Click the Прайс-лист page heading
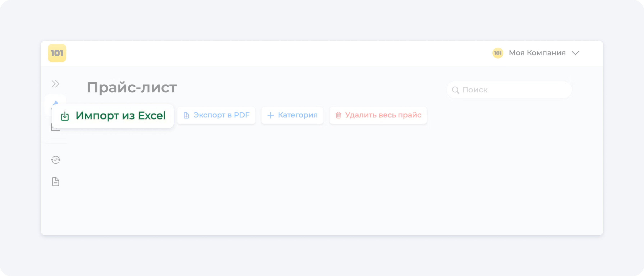This screenshot has height=276, width=644. tap(132, 88)
